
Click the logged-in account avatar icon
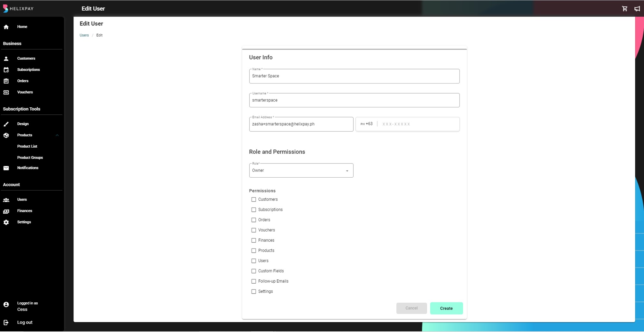click(x=6, y=304)
